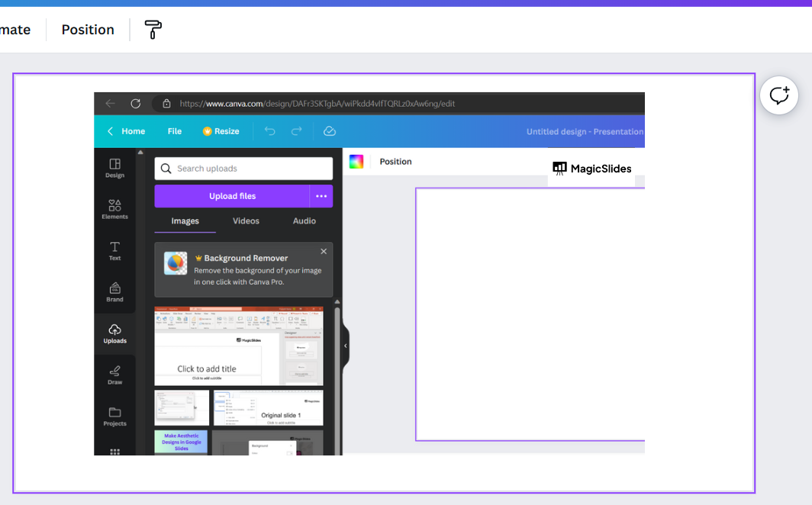Click the cloud save status icon

pos(330,131)
